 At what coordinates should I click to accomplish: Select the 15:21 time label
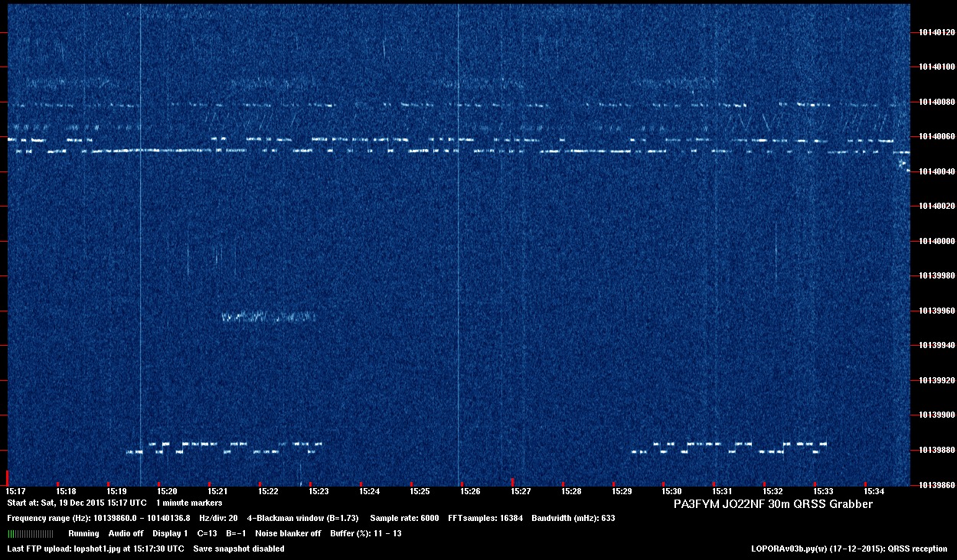[217, 491]
